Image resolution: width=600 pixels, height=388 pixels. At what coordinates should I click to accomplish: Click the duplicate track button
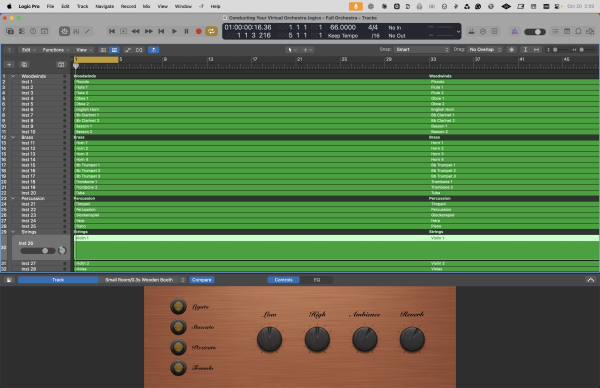pyautogui.click(x=24, y=65)
